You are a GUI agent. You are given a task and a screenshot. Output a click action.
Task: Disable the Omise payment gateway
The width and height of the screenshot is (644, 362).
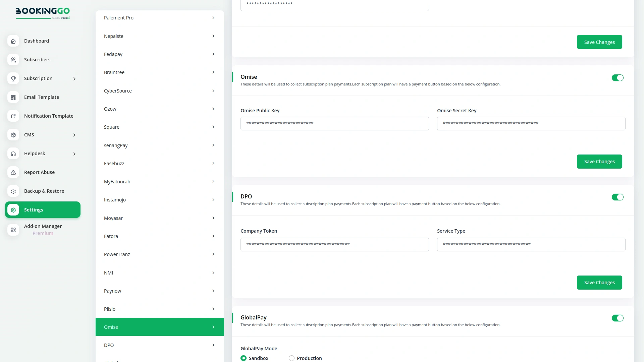point(618,77)
